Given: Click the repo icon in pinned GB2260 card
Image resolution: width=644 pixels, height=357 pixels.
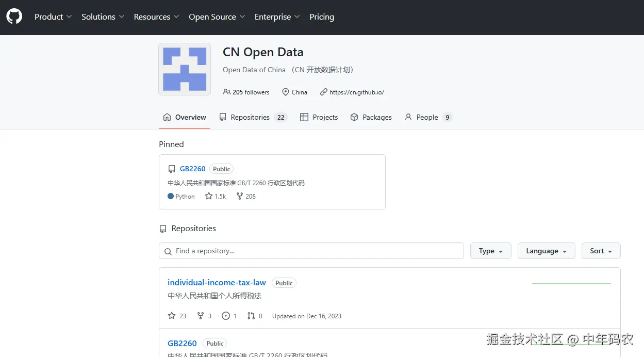Looking at the screenshot, I should 172,169.
